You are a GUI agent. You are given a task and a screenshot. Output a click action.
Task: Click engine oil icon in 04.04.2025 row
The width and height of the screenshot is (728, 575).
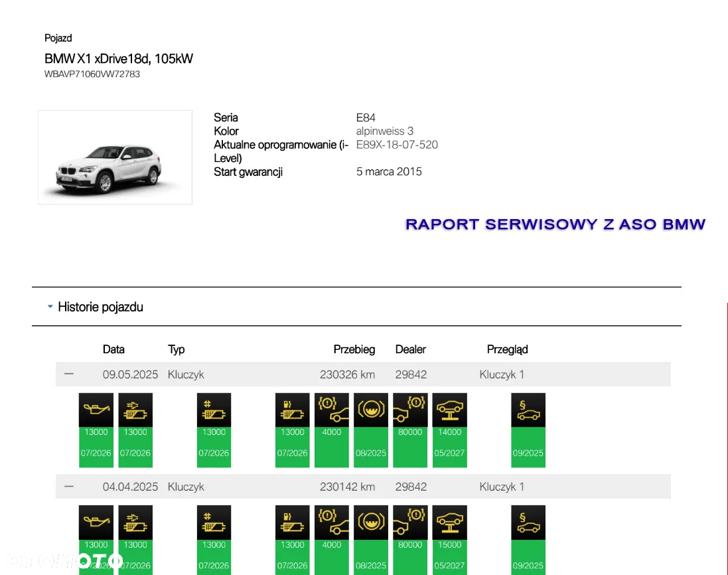[96, 523]
